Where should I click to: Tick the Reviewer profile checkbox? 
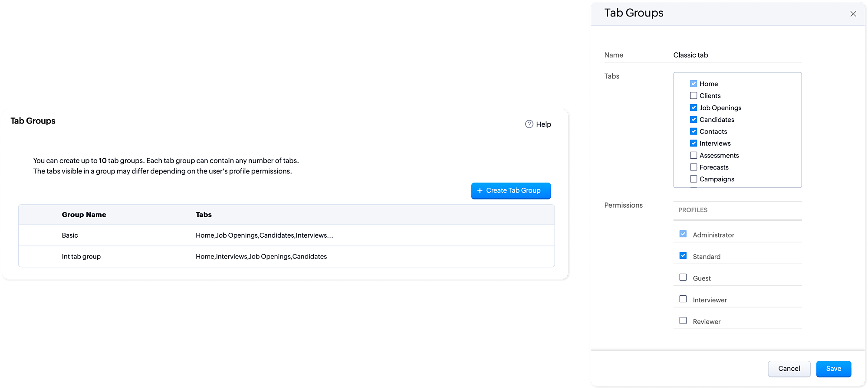tap(683, 321)
